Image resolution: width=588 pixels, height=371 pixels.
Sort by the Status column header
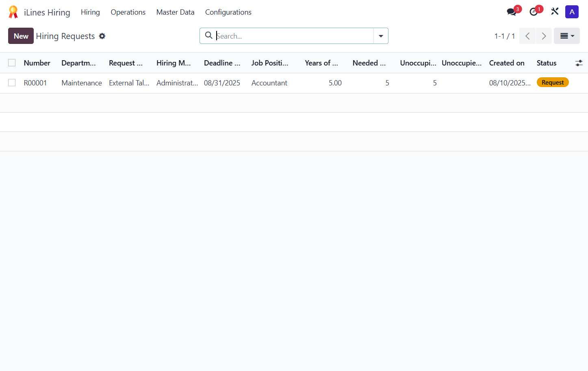click(x=547, y=63)
